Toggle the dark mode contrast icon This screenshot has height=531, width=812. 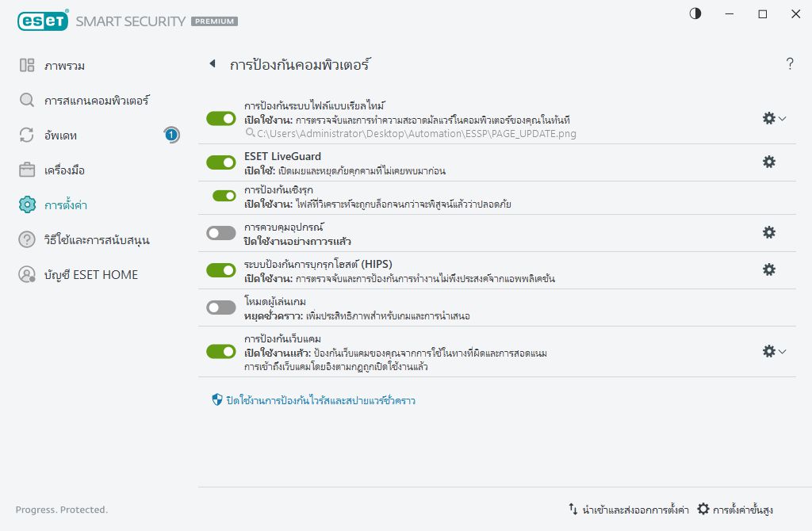point(695,13)
